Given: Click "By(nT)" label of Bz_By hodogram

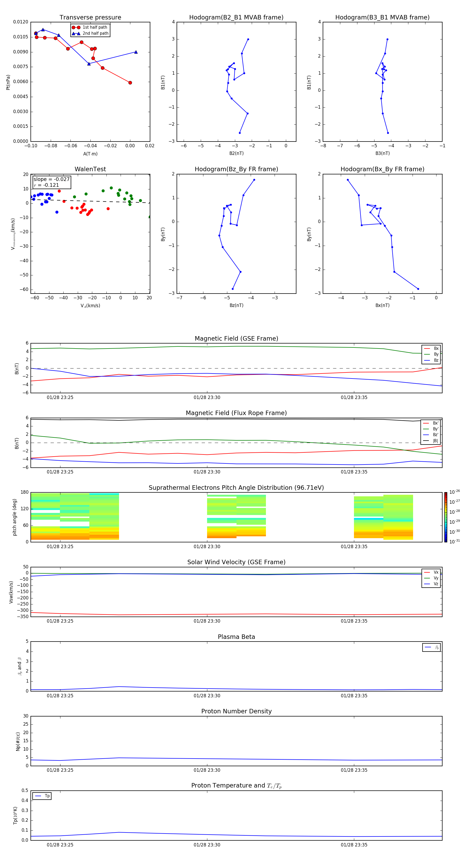Looking at the screenshot, I should pyautogui.click(x=163, y=234).
